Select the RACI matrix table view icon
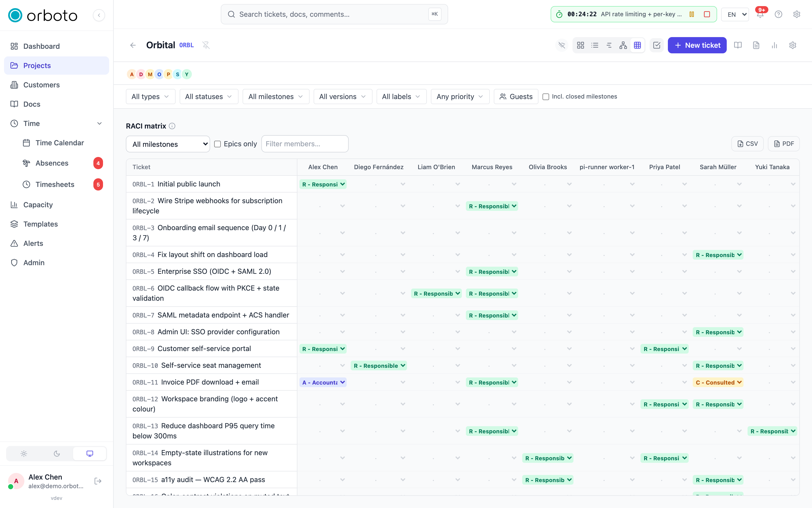The width and height of the screenshot is (812, 508). pos(637,45)
